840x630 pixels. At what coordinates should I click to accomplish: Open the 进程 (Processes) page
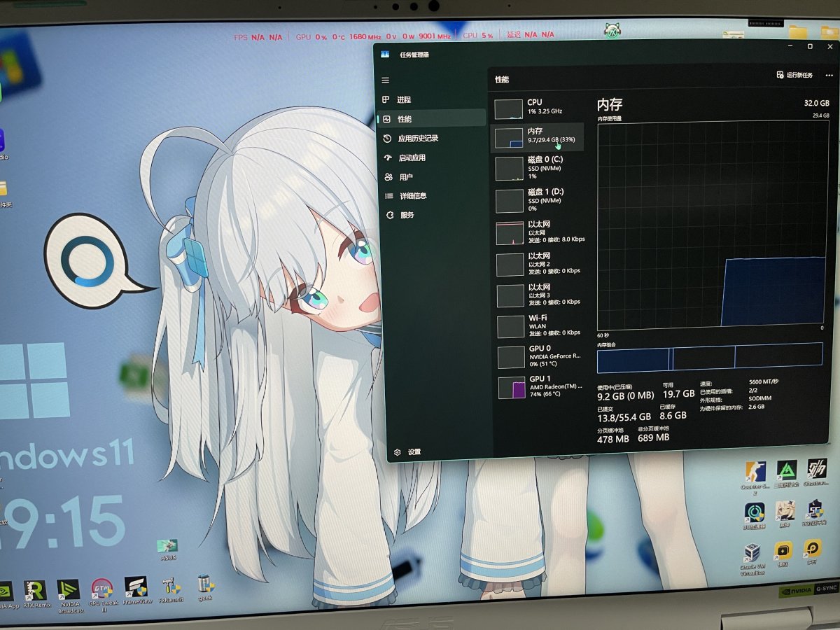click(x=404, y=100)
